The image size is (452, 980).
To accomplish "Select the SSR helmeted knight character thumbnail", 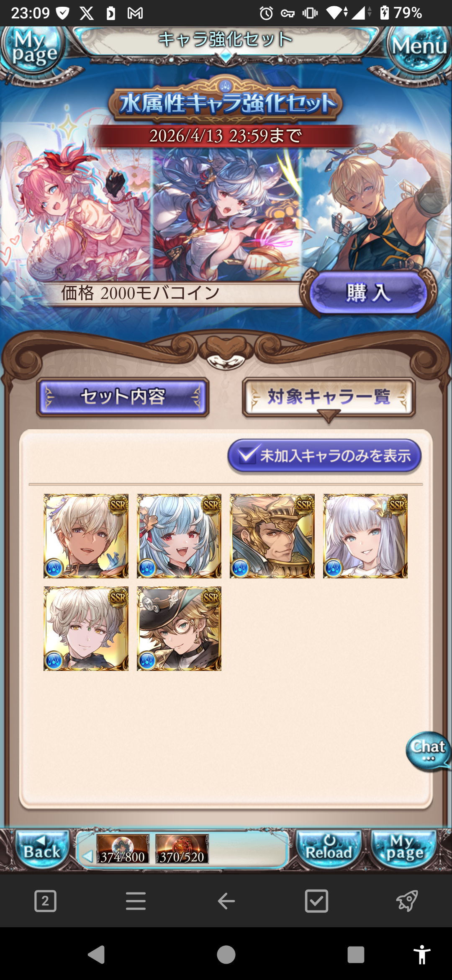I will pyautogui.click(x=272, y=536).
